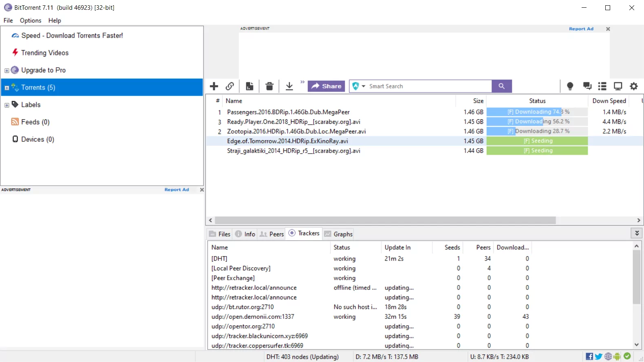Click the Feeds RSS icon
Image resolution: width=644 pixels, height=362 pixels.
15,122
